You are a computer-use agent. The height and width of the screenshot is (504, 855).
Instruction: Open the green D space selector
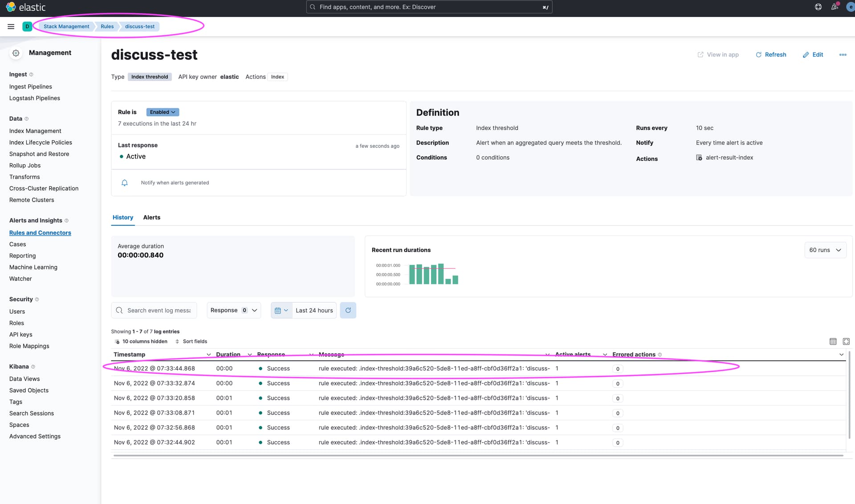pyautogui.click(x=27, y=27)
